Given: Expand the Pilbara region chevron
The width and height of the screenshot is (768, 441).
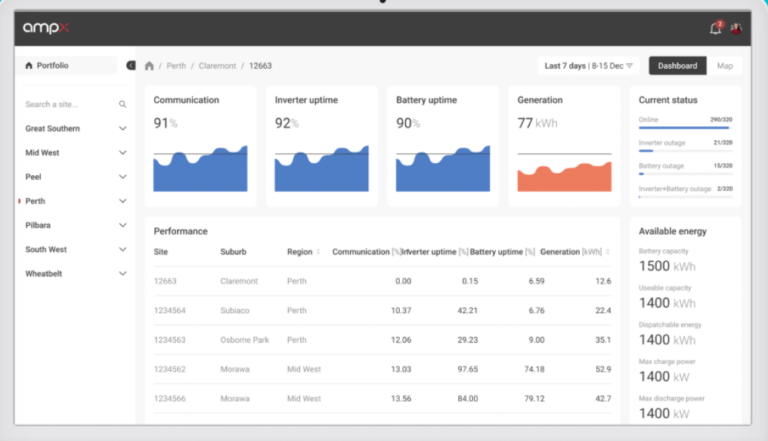Looking at the screenshot, I should point(123,225).
